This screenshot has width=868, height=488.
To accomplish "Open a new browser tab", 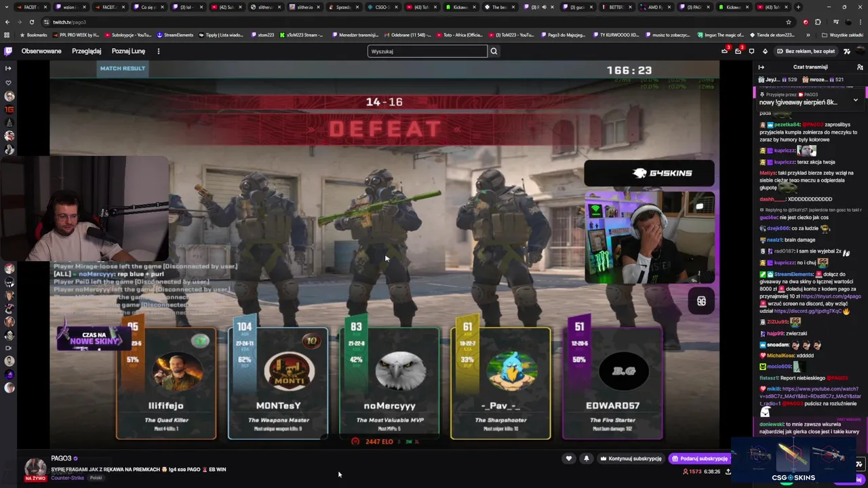I will coord(798,7).
